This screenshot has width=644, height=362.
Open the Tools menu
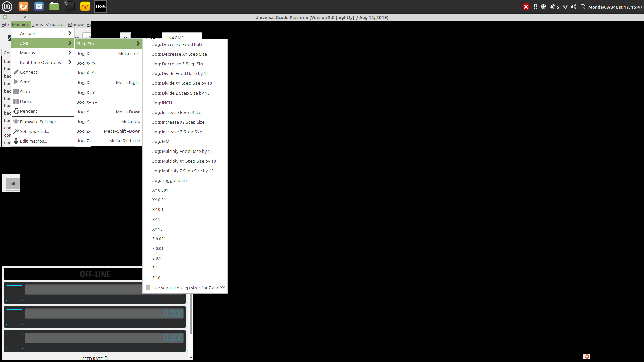coord(37,24)
